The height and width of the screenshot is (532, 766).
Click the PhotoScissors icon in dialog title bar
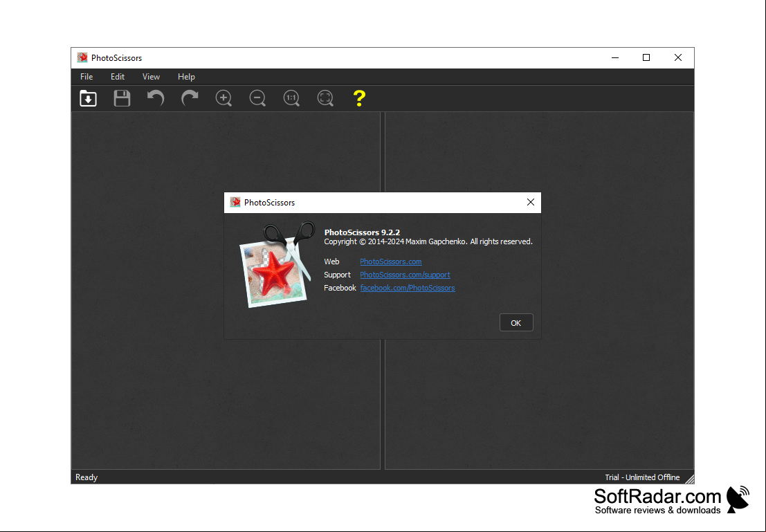pos(235,202)
